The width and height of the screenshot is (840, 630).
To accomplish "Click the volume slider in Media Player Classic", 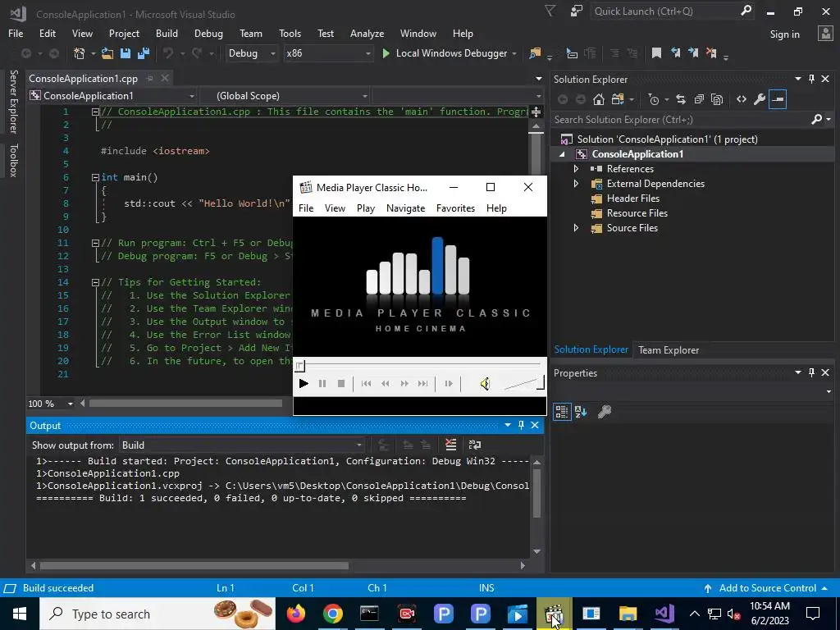I will tap(524, 383).
